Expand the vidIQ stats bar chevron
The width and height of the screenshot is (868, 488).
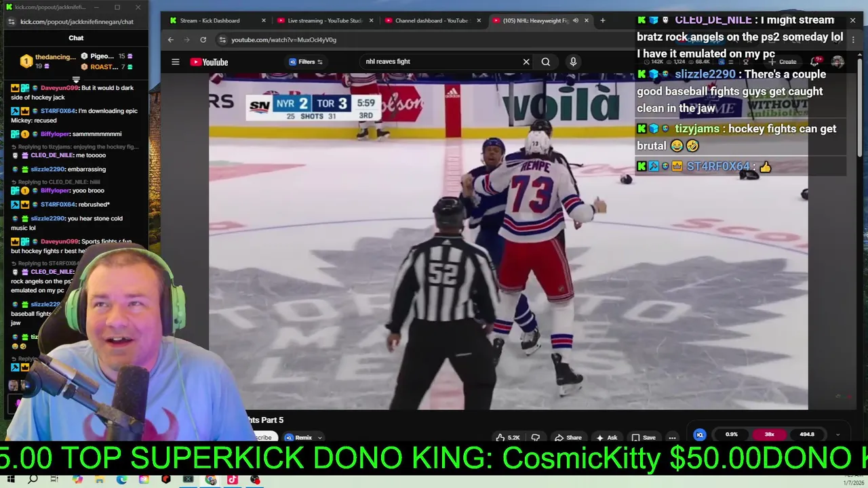[837, 434]
